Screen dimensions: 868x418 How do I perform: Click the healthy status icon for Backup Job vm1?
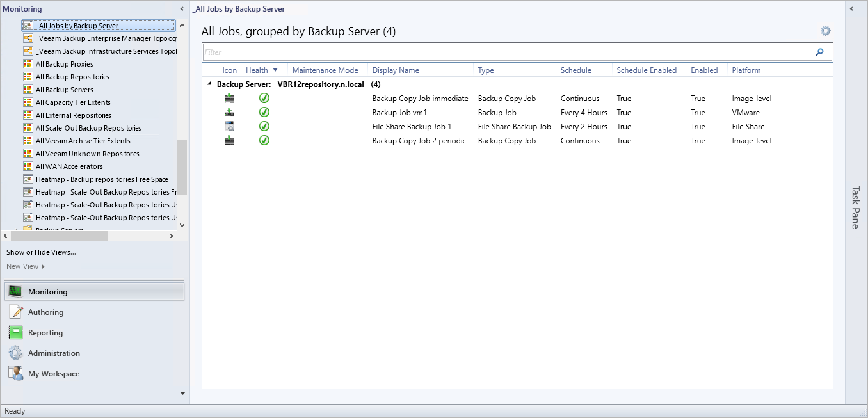264,113
